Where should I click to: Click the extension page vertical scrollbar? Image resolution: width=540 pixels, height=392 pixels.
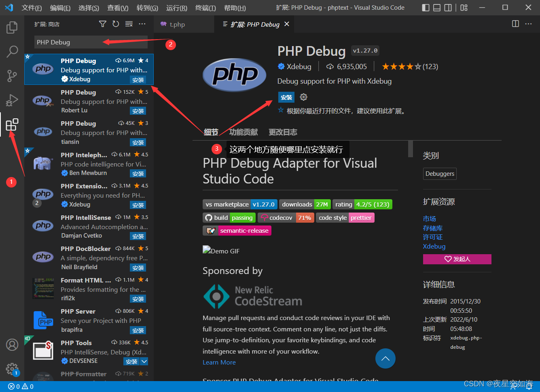[x=411, y=149]
